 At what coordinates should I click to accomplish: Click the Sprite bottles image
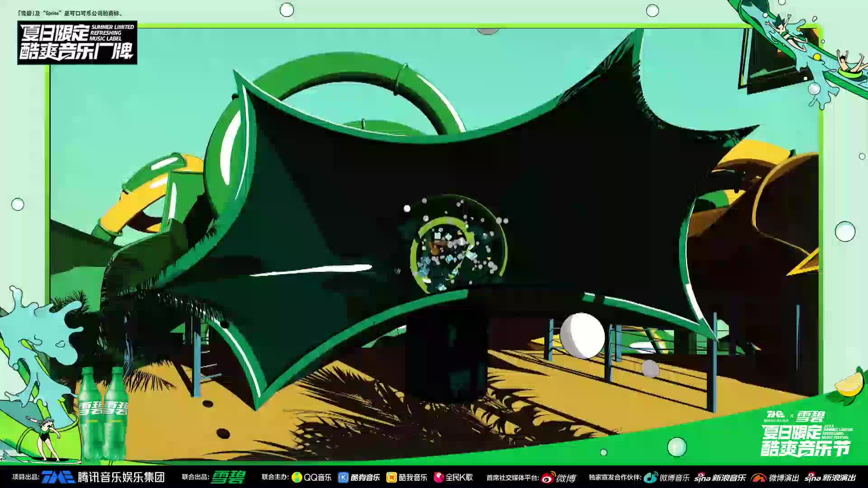tap(103, 413)
